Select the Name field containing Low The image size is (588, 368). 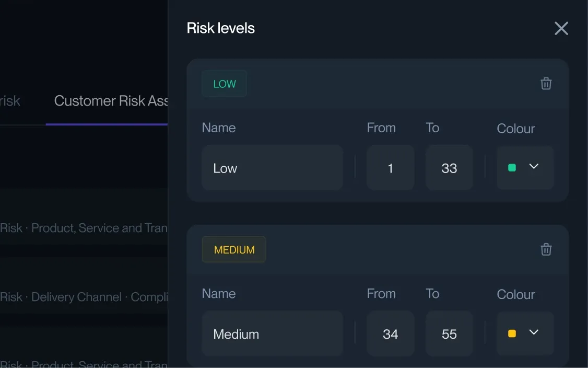tap(272, 168)
